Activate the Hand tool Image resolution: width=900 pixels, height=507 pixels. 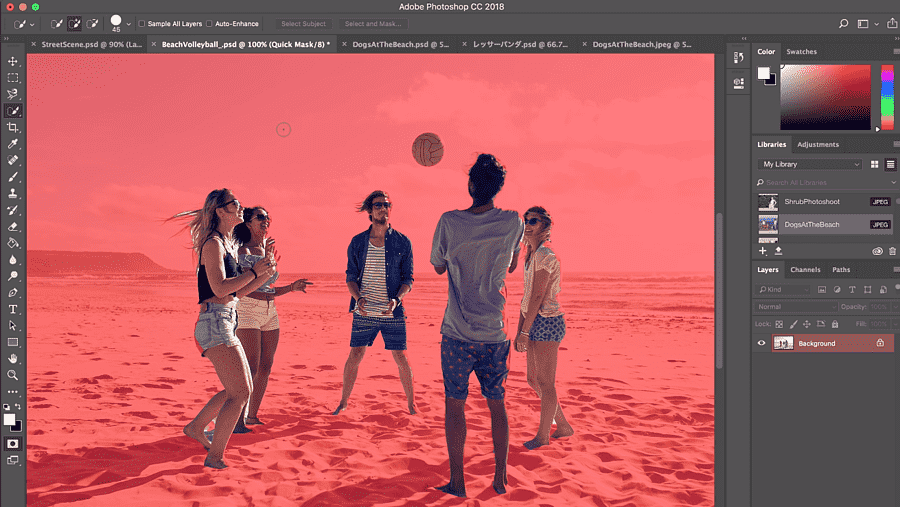coord(13,358)
